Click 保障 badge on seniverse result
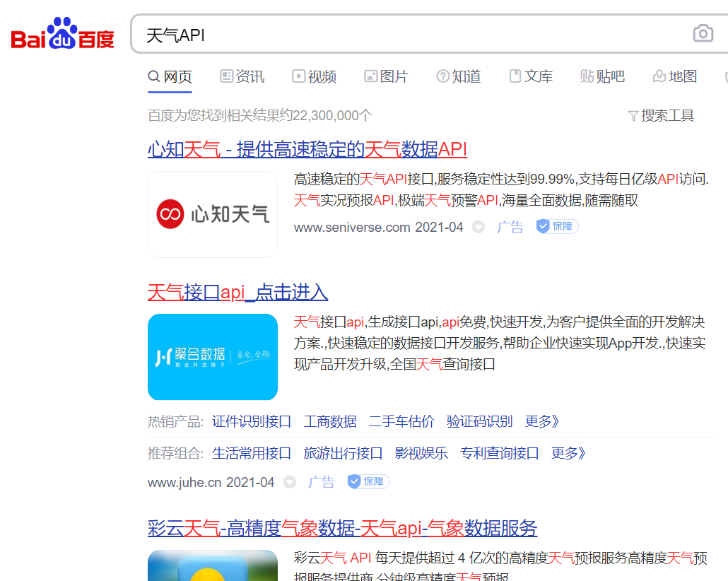This screenshot has height=581, width=728. [557, 226]
